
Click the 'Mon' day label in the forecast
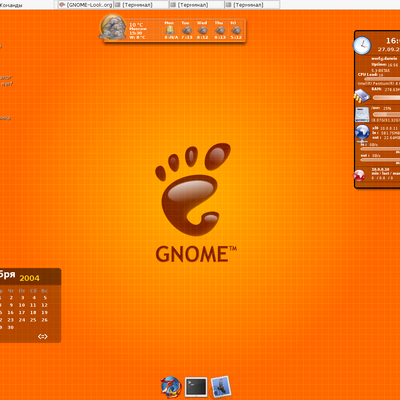coord(169,23)
